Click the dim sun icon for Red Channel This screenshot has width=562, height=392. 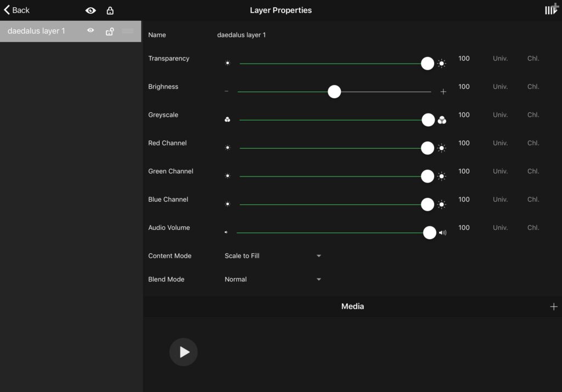[x=228, y=147]
